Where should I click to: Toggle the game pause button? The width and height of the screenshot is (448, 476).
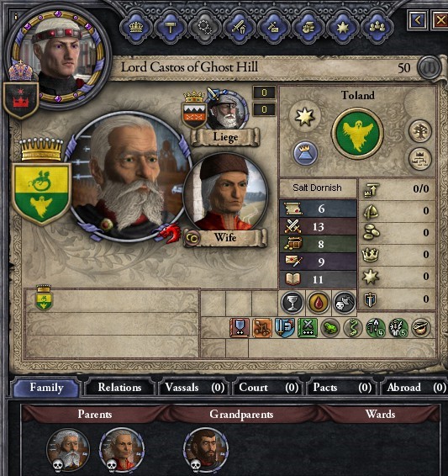(430, 67)
